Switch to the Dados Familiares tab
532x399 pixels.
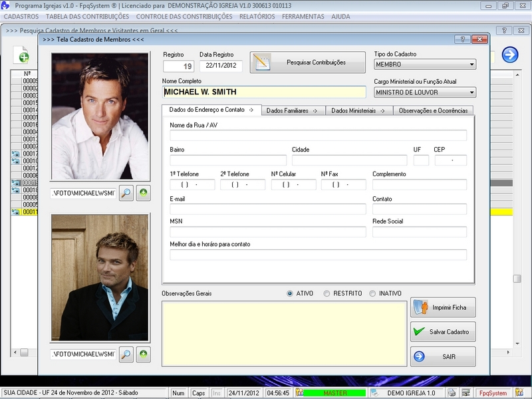tap(291, 110)
